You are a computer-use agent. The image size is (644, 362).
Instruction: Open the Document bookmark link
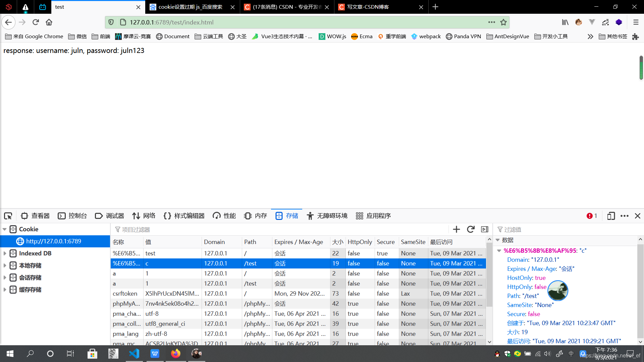point(173,36)
